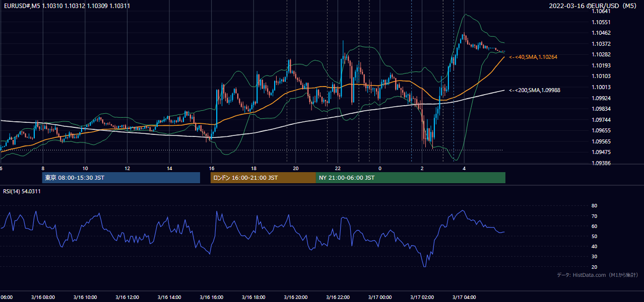The width and height of the screenshot is (644, 302).
Task: Click the 3/16 12:00 date label
Action: [127, 297]
